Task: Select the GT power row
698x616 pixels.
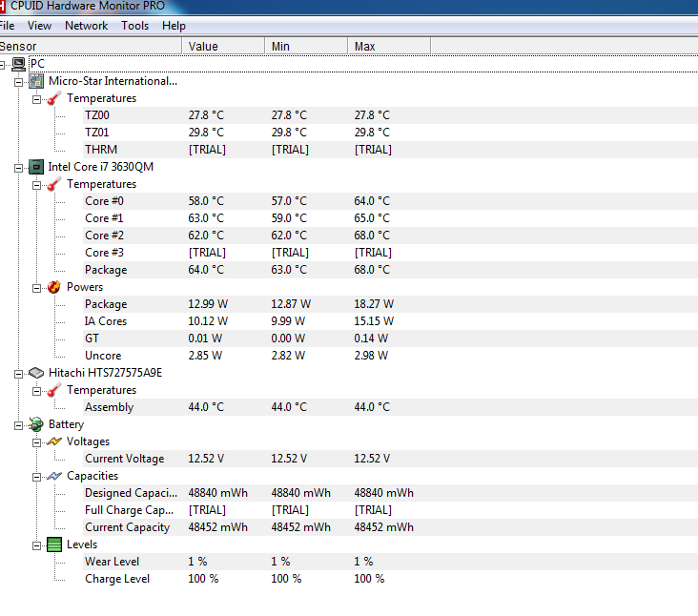Action: coord(390,339)
